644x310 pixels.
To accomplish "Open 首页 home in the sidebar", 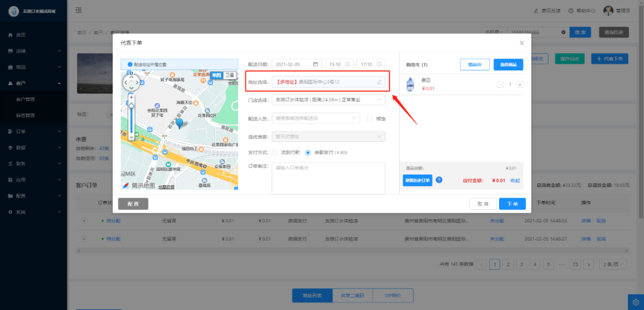I will coord(33,35).
